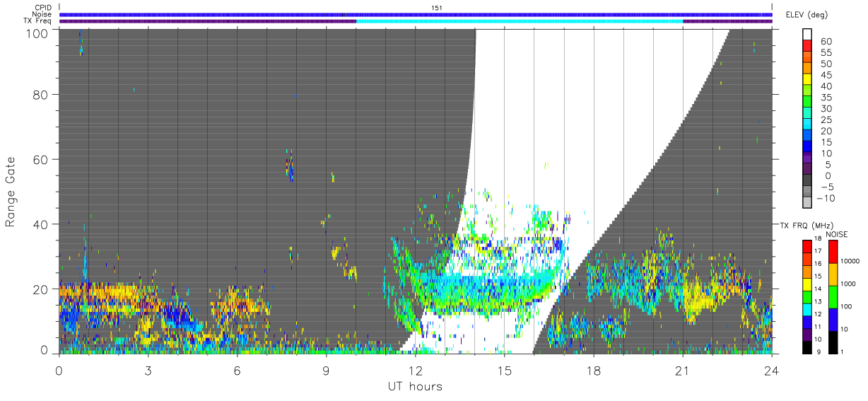This screenshot has height=401, width=868.
Task: Click the NOISE scale value 100
Action: (x=845, y=306)
